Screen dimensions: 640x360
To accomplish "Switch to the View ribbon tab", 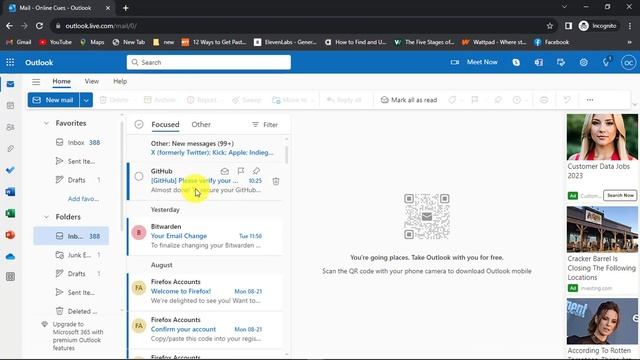I will (92, 82).
